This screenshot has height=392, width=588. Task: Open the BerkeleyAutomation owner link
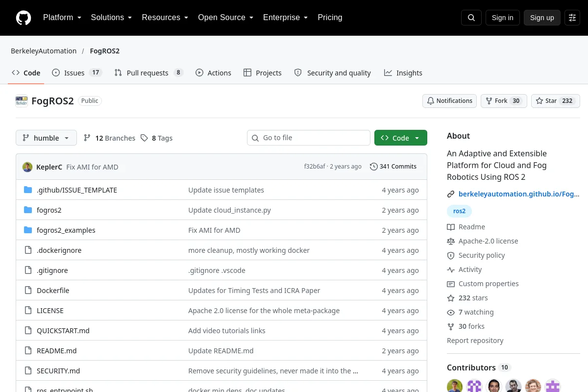click(x=44, y=51)
